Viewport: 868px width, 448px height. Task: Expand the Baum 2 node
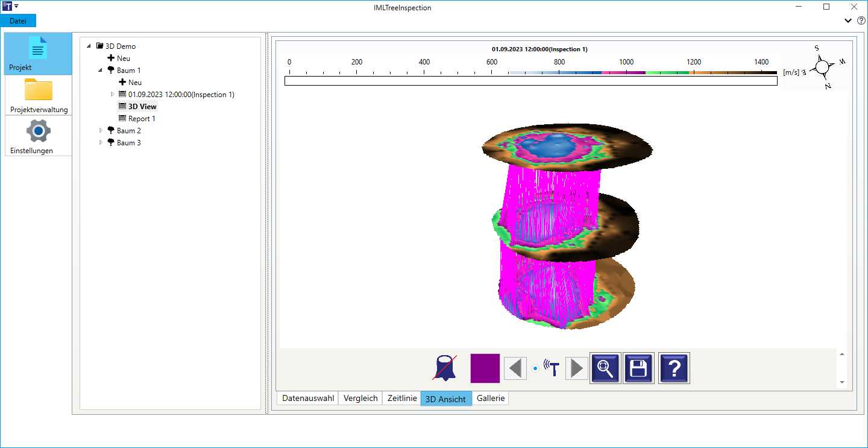[101, 130]
